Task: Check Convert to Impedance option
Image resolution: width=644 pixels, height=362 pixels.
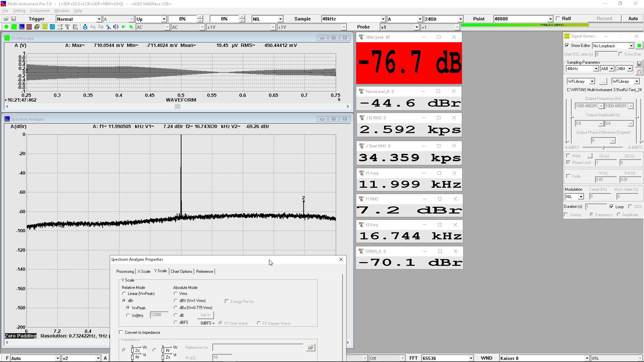Action: coord(121,333)
